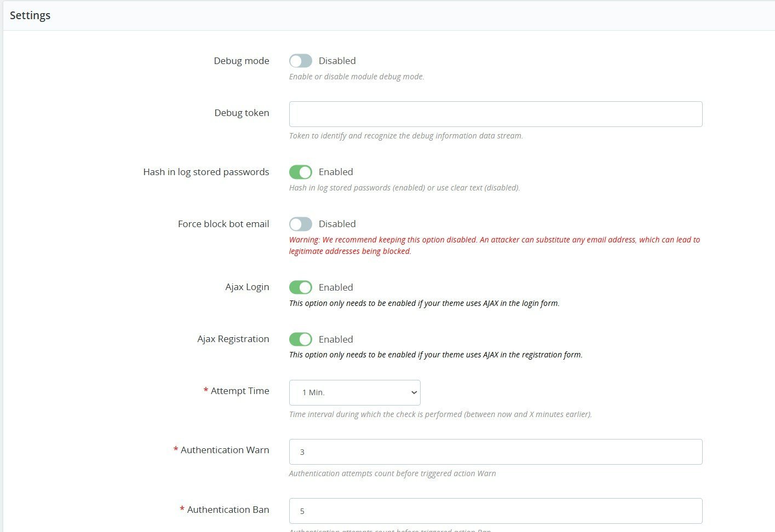775x532 pixels.
Task: Click the "Authentication Warn" field label
Action: click(x=225, y=450)
